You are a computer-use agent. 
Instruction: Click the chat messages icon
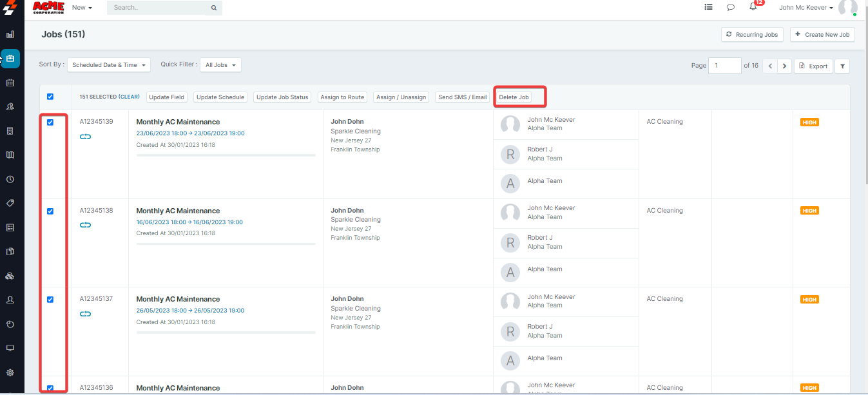[731, 8]
